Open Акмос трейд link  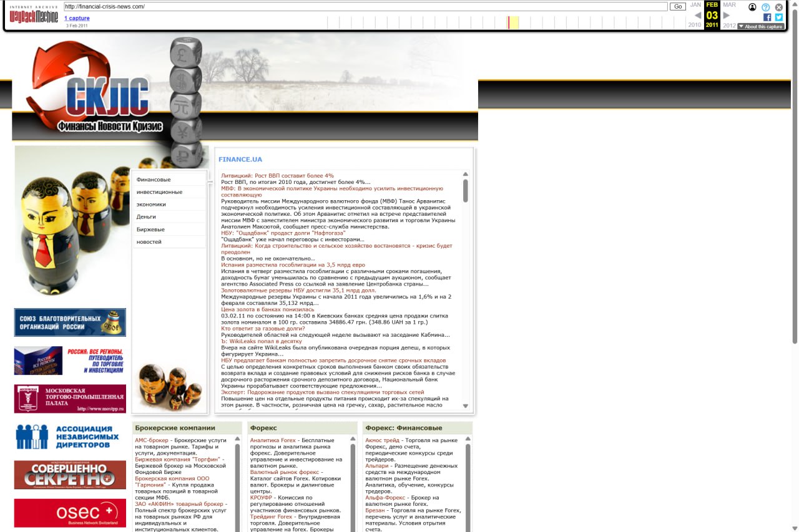[x=382, y=440]
